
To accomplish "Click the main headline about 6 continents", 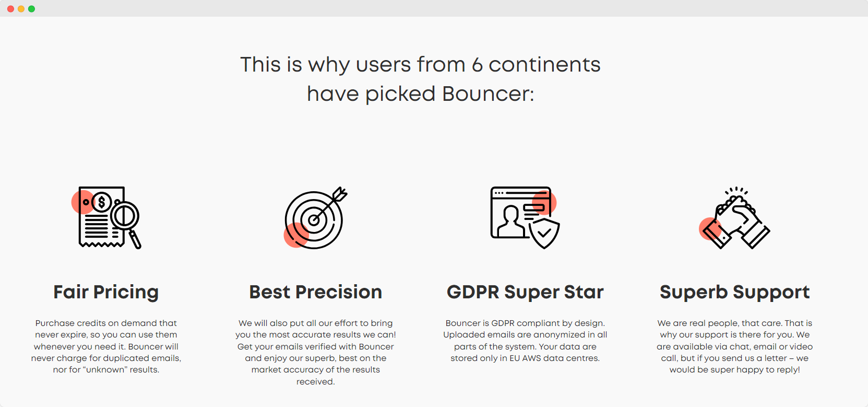I will (x=420, y=65).
